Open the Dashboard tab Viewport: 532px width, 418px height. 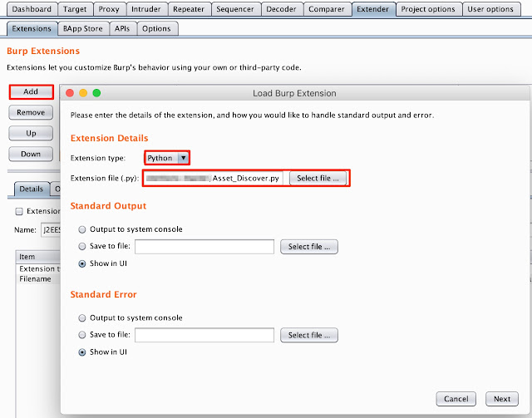[x=32, y=9]
